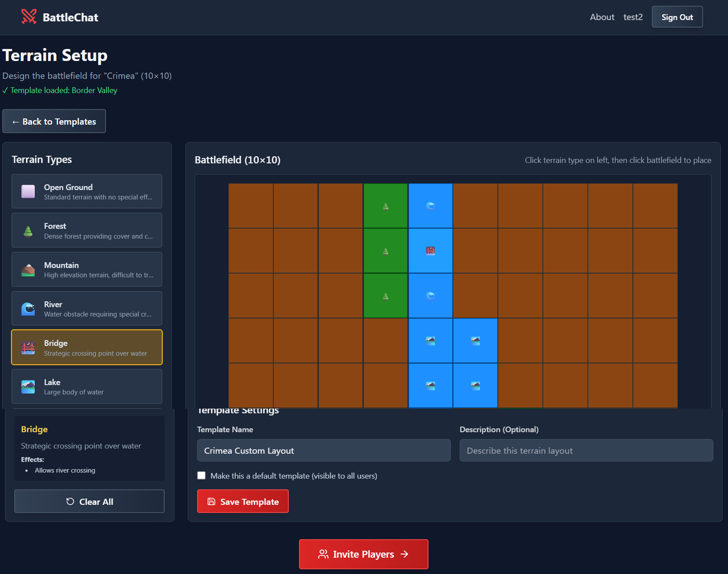The image size is (728, 574).
Task: Click the Save Template button
Action: tap(243, 501)
